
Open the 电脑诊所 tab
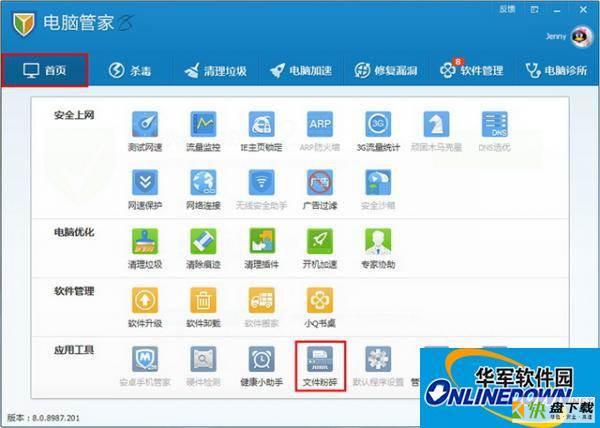point(556,71)
